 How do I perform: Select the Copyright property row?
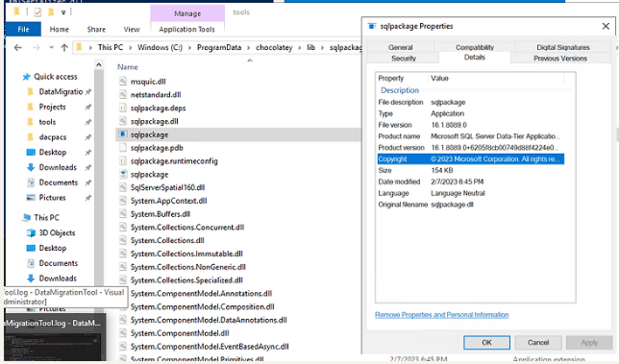click(471, 158)
